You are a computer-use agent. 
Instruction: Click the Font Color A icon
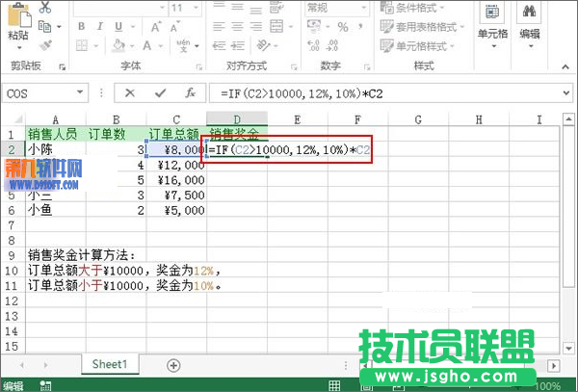click(147, 45)
